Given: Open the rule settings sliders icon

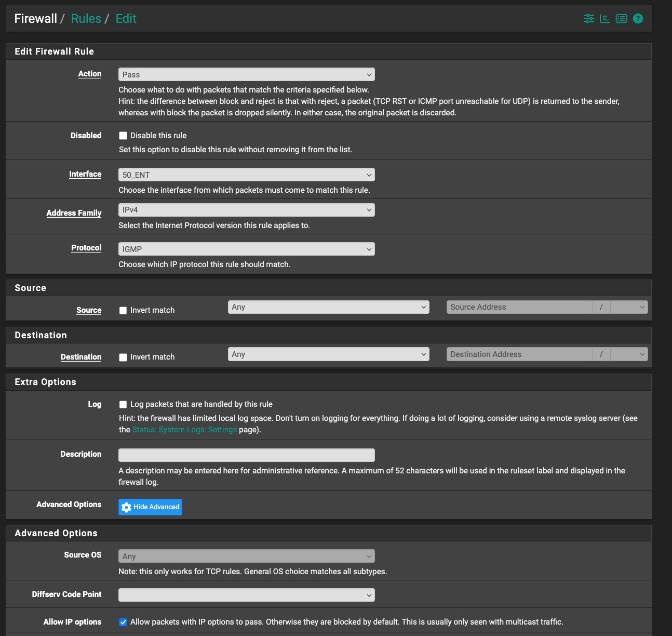Looking at the screenshot, I should pyautogui.click(x=589, y=18).
